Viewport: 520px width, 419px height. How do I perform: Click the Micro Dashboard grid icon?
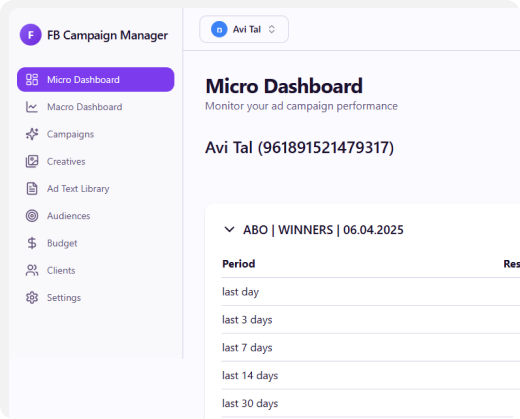(x=32, y=80)
